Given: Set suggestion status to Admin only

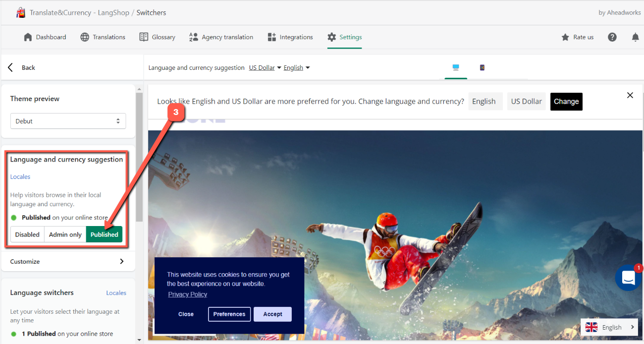Looking at the screenshot, I should [x=65, y=234].
